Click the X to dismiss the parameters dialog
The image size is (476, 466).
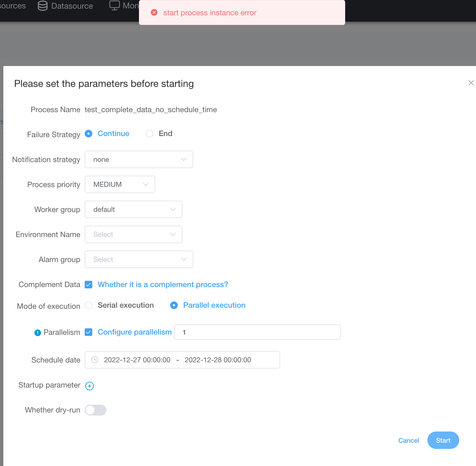[x=471, y=83]
